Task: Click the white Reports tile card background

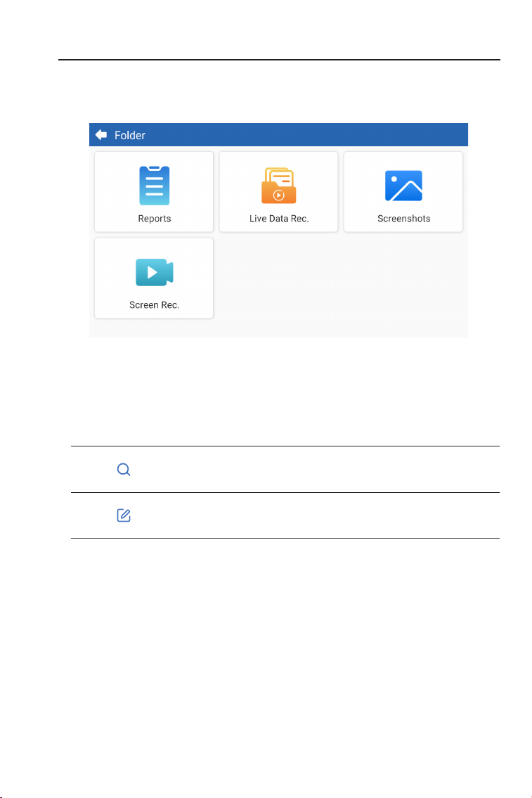Action: (x=154, y=192)
